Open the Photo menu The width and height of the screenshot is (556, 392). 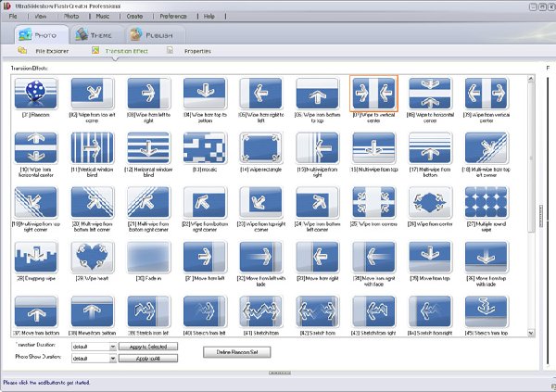click(x=71, y=17)
